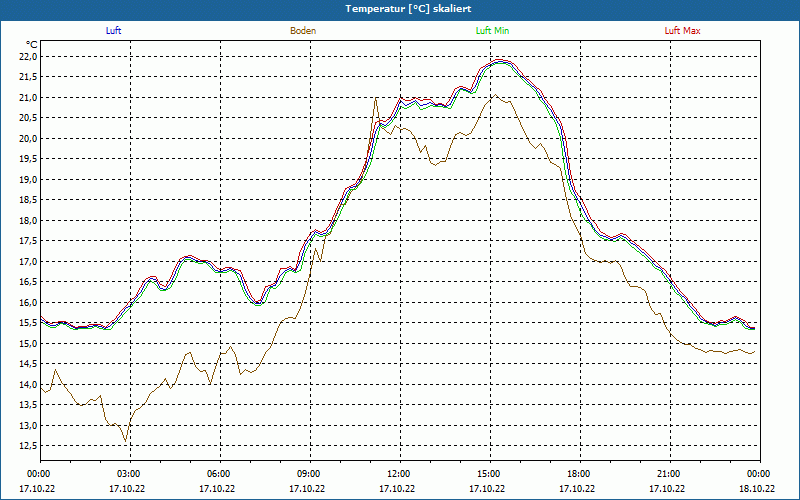800x500 pixels.
Task: Click the 17,5 y-axis value
Action: (27, 241)
